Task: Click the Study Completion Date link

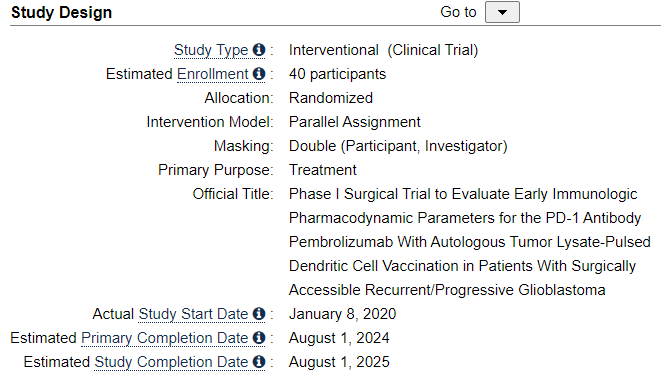Action: pyautogui.click(x=171, y=362)
